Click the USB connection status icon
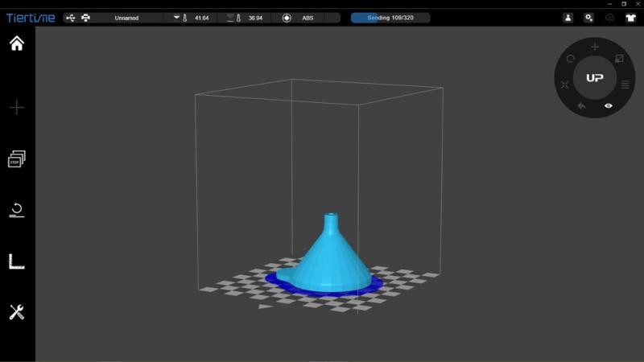 coord(71,17)
